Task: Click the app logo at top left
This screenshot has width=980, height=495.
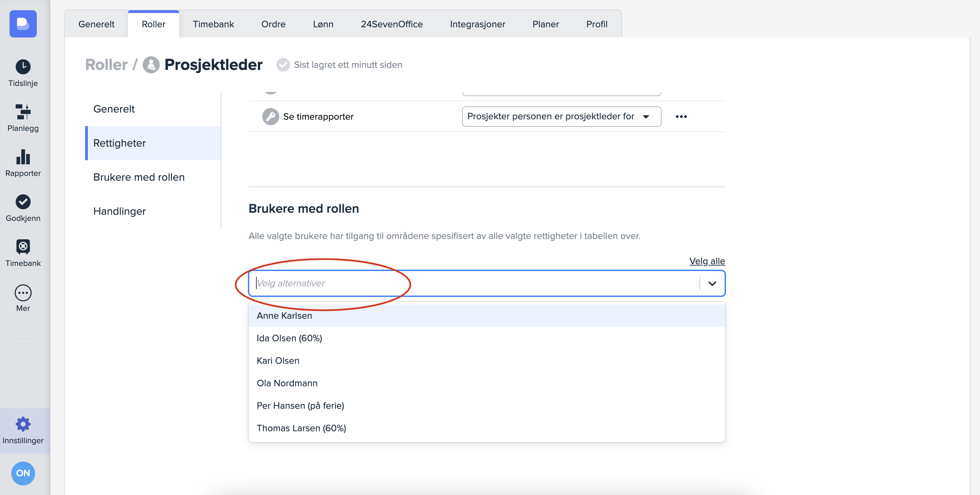Action: [x=23, y=24]
